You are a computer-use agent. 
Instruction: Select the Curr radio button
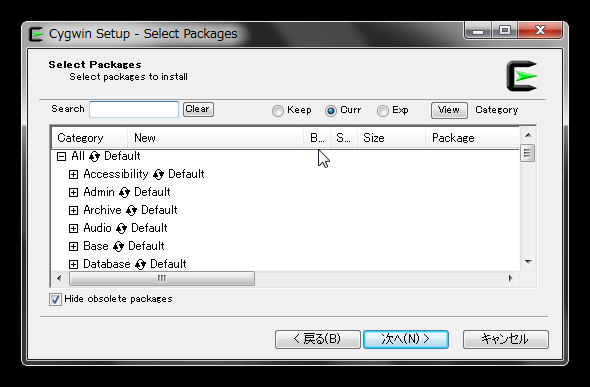click(331, 111)
